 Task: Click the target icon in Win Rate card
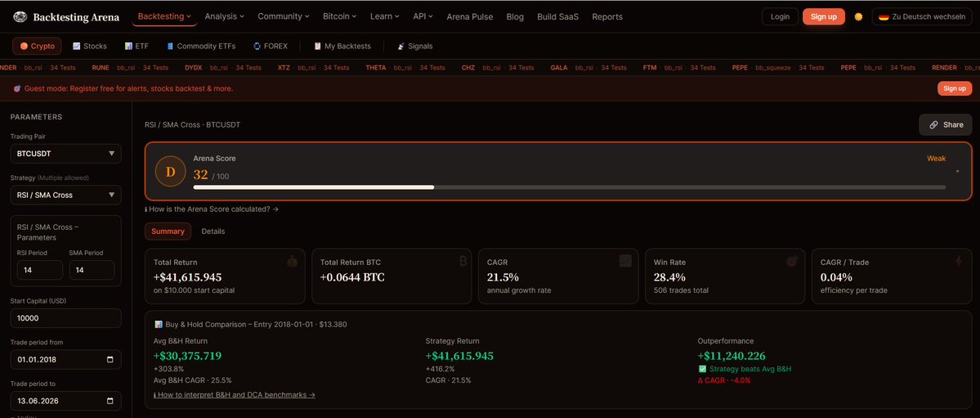[x=792, y=262]
